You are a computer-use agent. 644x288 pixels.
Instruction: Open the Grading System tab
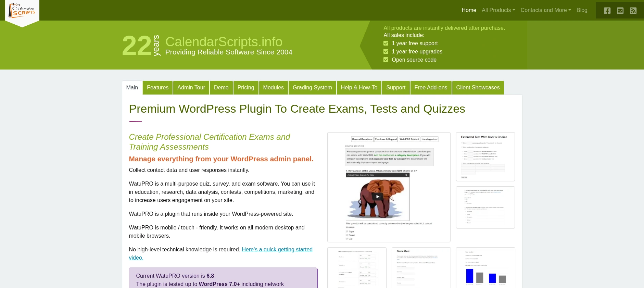(312, 88)
